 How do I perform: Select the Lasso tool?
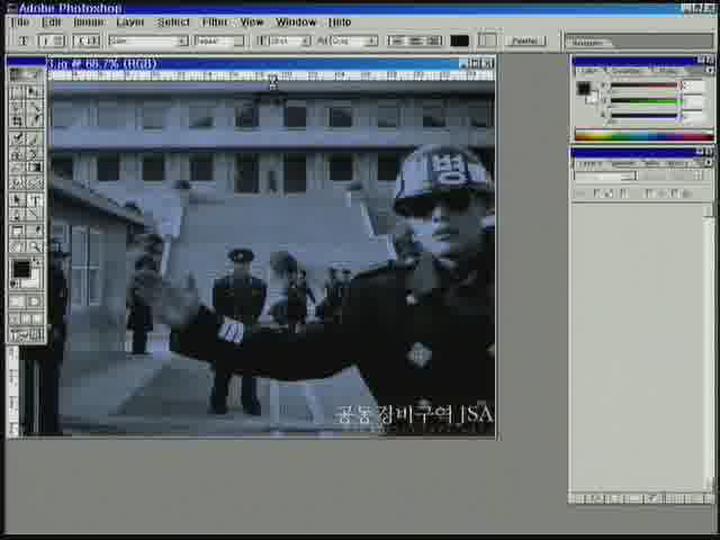17,107
